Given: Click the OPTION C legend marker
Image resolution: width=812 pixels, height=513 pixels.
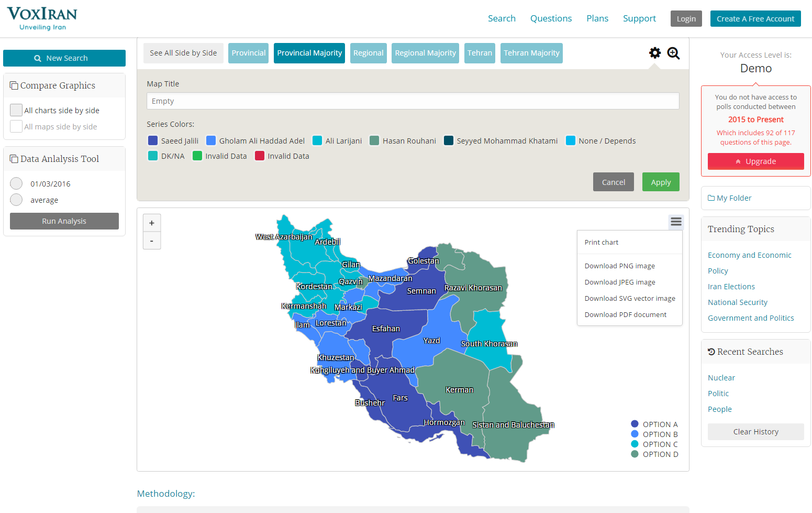Looking at the screenshot, I should click(635, 444).
